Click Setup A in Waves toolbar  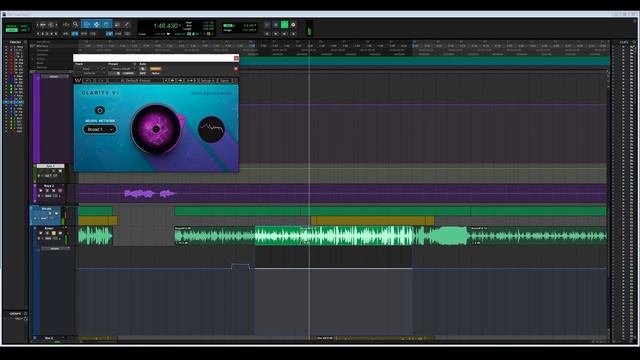point(207,80)
